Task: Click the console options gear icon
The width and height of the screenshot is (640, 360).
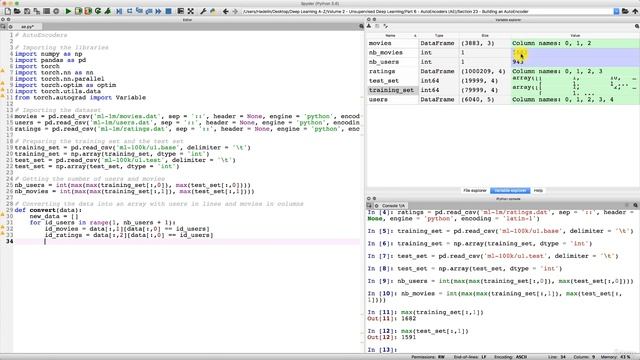Action: (x=636, y=205)
